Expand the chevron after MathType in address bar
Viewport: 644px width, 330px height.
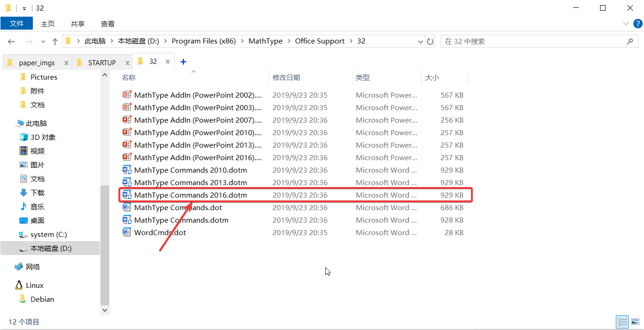coord(289,41)
